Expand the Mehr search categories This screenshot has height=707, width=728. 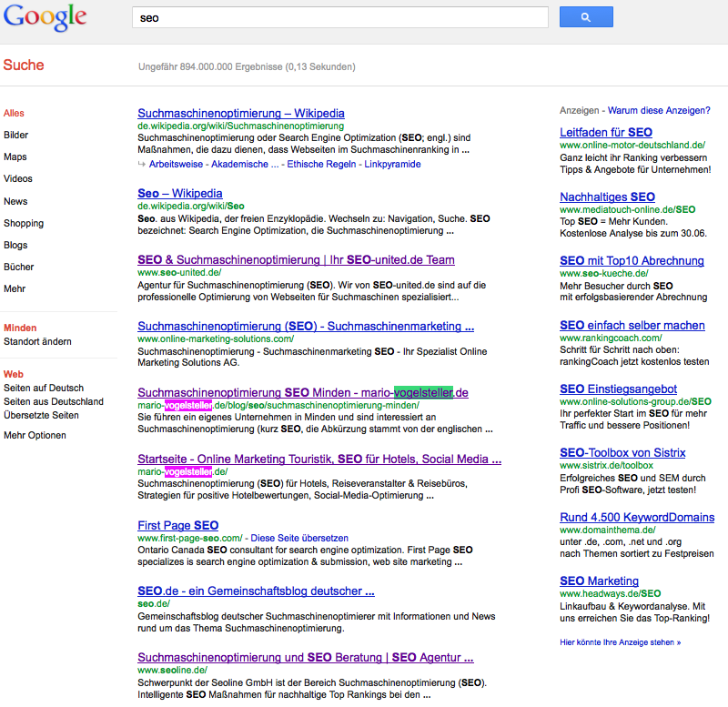point(15,288)
